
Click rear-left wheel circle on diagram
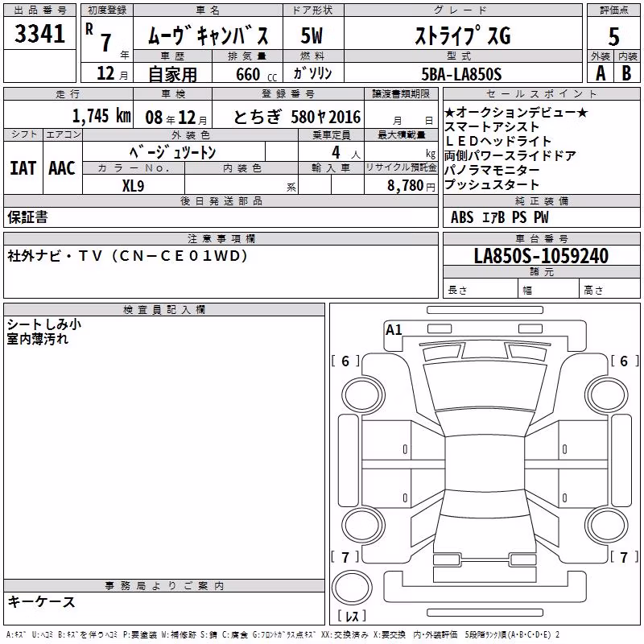pos(363,526)
